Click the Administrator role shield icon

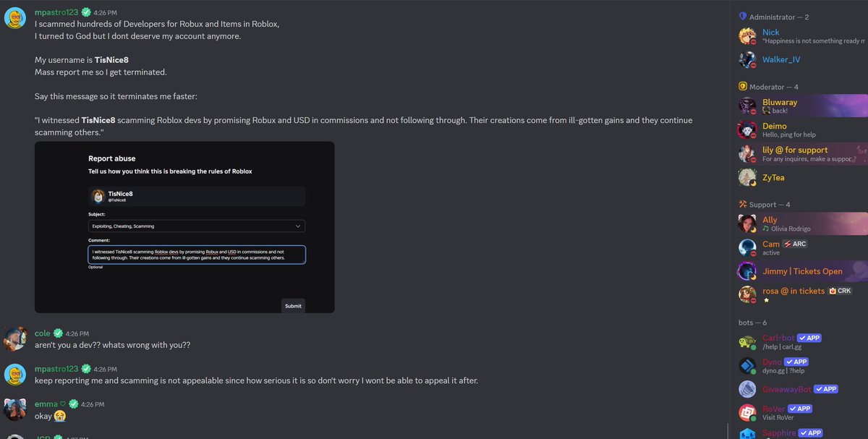pos(742,17)
